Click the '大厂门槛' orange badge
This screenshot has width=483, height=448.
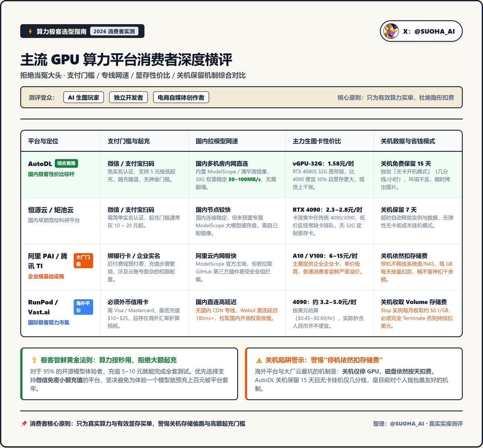click(83, 260)
